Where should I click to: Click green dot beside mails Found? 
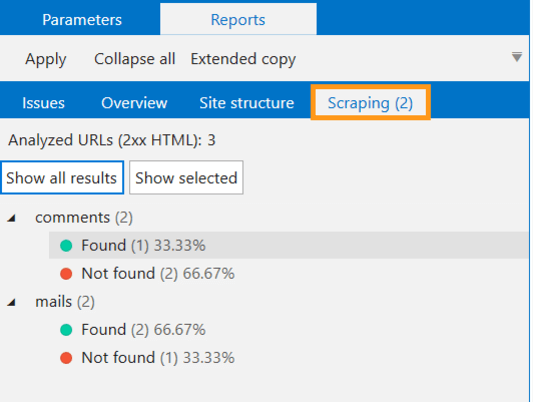pos(66,330)
